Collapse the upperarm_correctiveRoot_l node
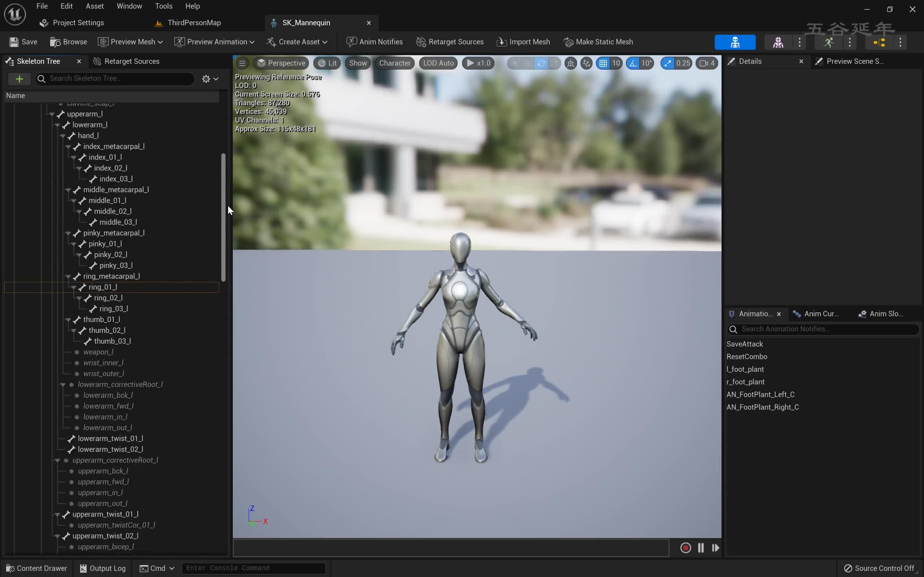The width and height of the screenshot is (924, 577). point(57,460)
